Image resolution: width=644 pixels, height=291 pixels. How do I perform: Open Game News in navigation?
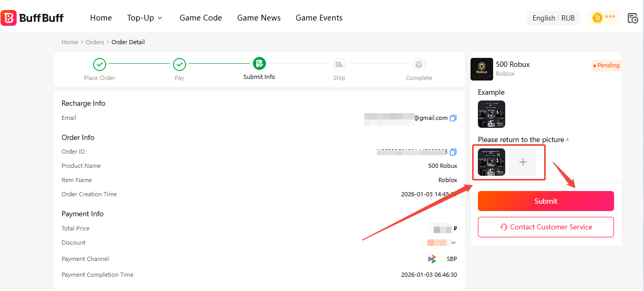(x=259, y=18)
